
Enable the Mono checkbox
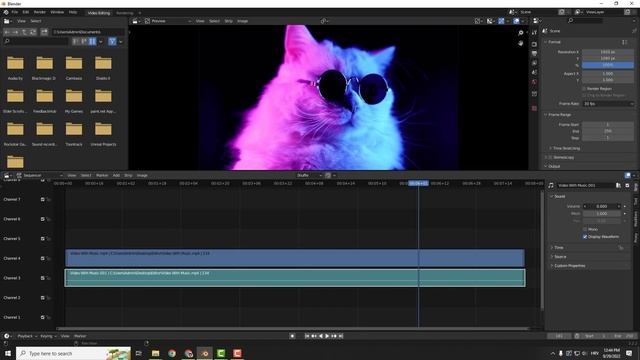coord(585,229)
